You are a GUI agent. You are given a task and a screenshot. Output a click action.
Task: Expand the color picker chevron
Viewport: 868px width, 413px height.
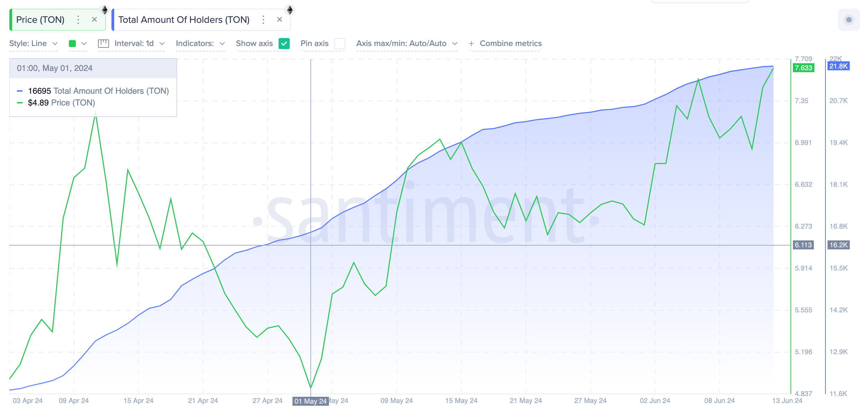tap(84, 44)
